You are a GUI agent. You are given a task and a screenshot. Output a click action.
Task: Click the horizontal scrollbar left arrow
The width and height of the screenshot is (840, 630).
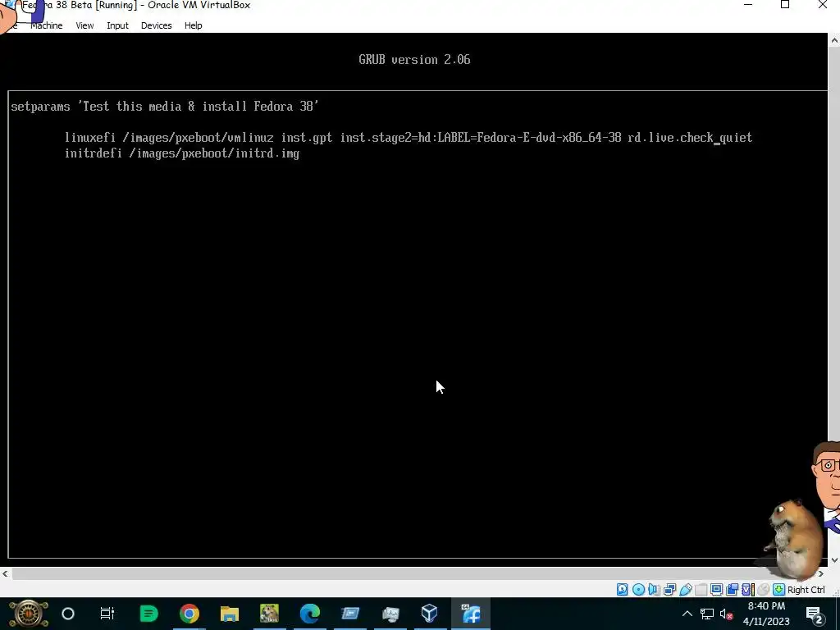tap(5, 573)
